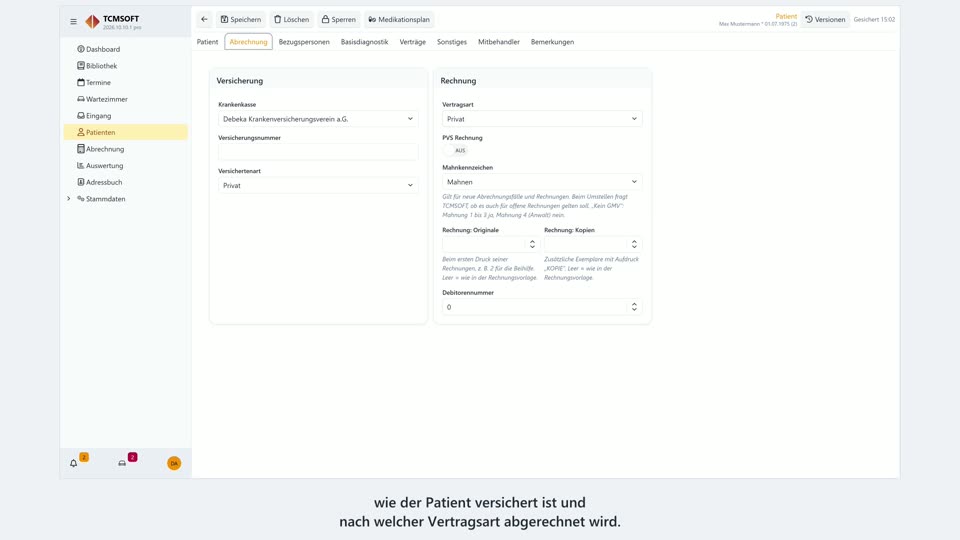This screenshot has width=960, height=540.
Task: Open Stammdaten in the sidebar
Action: point(126,198)
